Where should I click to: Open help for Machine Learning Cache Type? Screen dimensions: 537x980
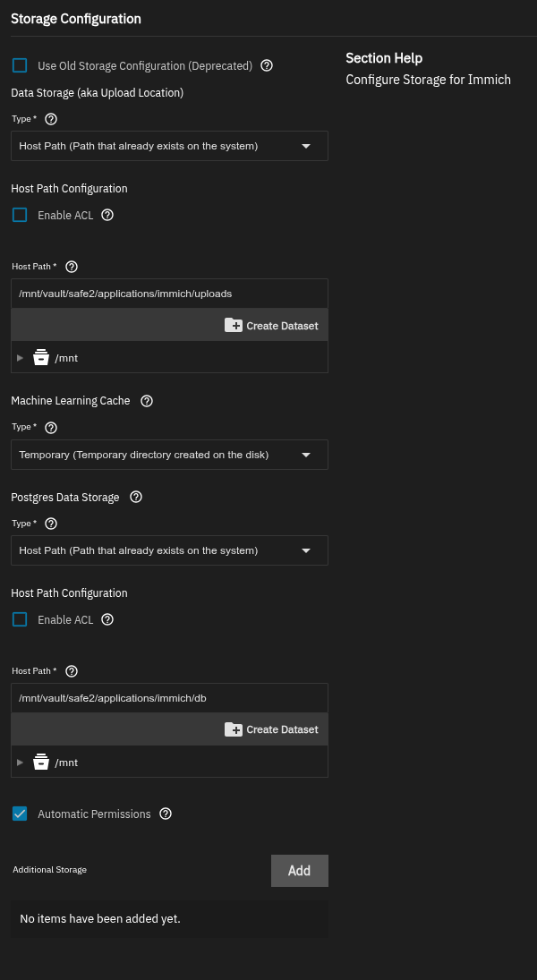pos(51,428)
